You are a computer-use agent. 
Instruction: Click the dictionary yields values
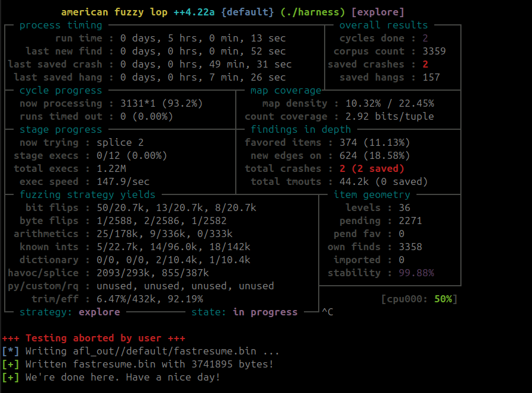(x=174, y=260)
